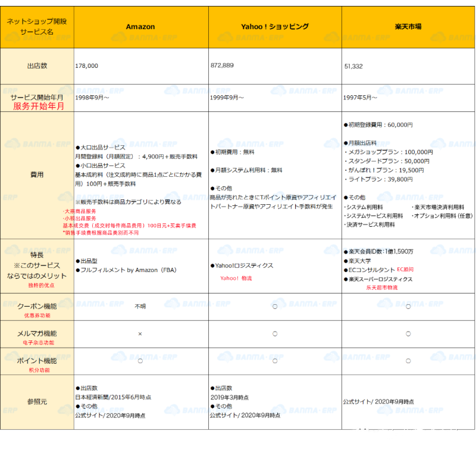Screen dimensions: 476x456
Task: Select the Amazon column header
Action: click(x=140, y=27)
